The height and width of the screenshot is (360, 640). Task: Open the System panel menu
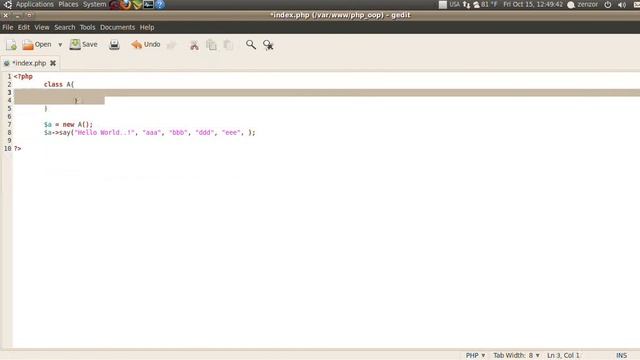94,4
